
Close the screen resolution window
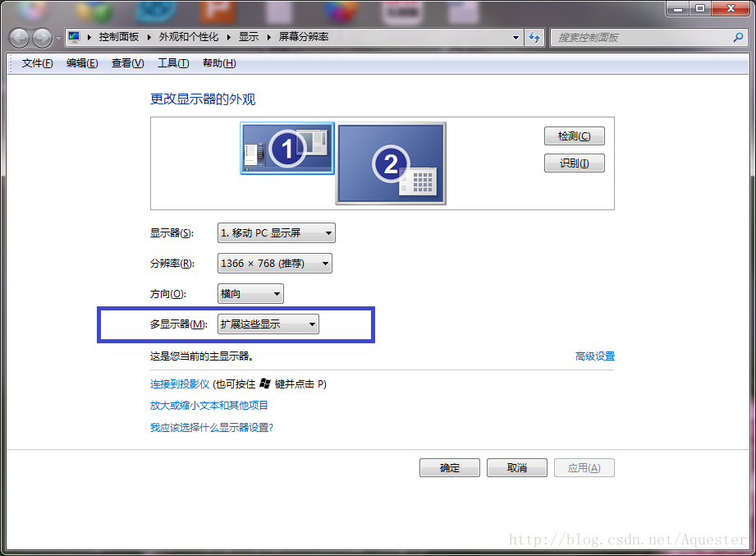pos(731,8)
